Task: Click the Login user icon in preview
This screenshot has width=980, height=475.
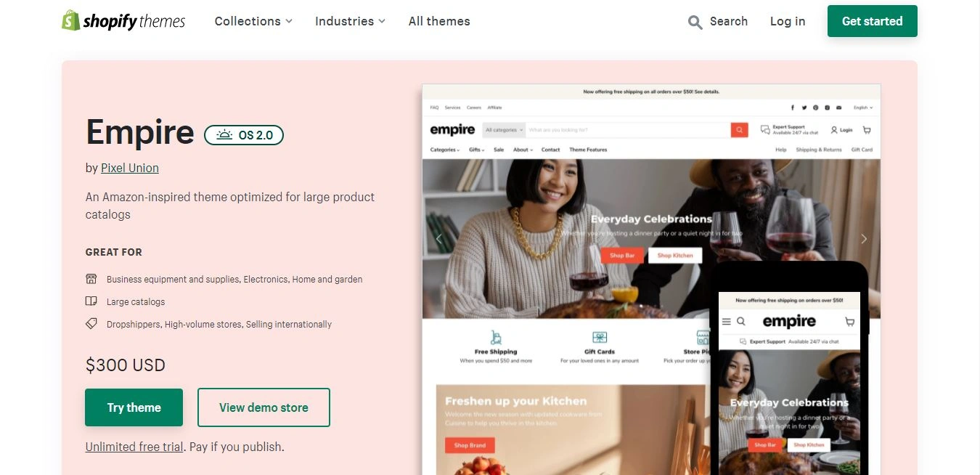Action: 834,130
